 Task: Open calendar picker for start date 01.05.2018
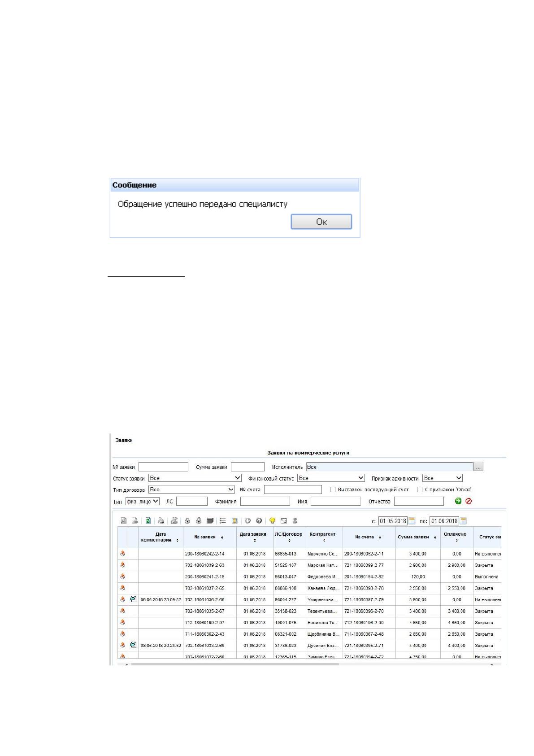tap(412, 521)
